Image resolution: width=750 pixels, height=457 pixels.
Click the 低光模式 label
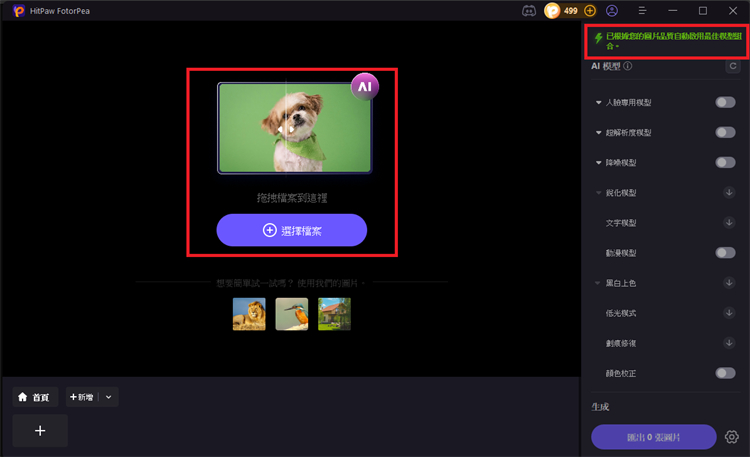620,313
